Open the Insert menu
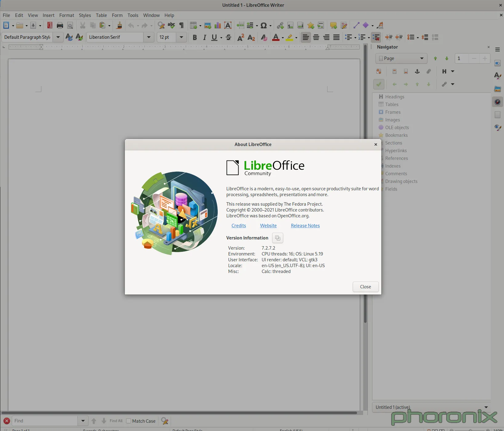The image size is (504, 431). 49,15
